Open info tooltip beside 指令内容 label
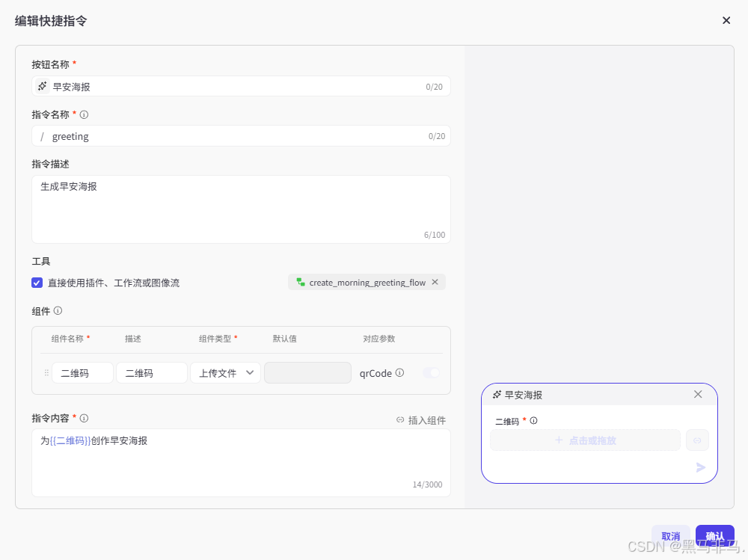748x560 pixels. [84, 418]
